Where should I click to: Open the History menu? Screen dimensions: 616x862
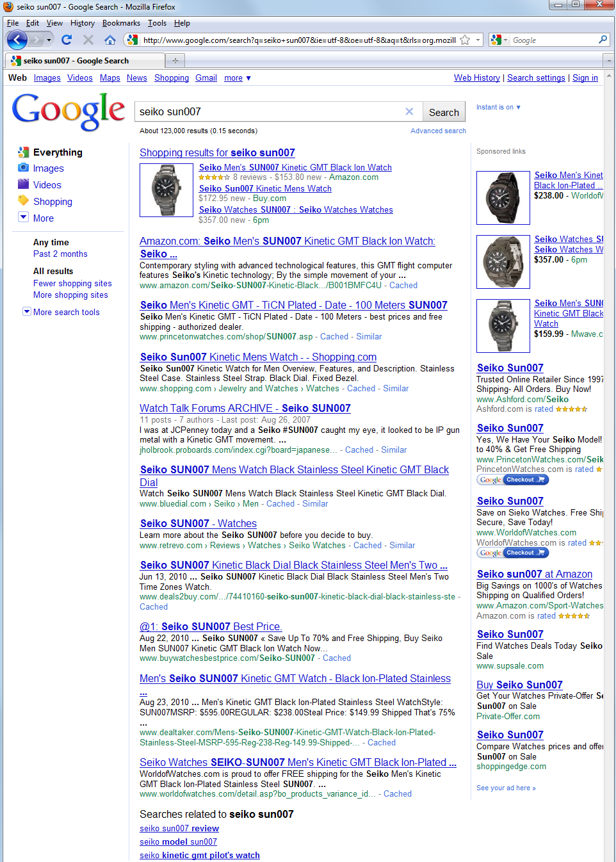coord(83,23)
